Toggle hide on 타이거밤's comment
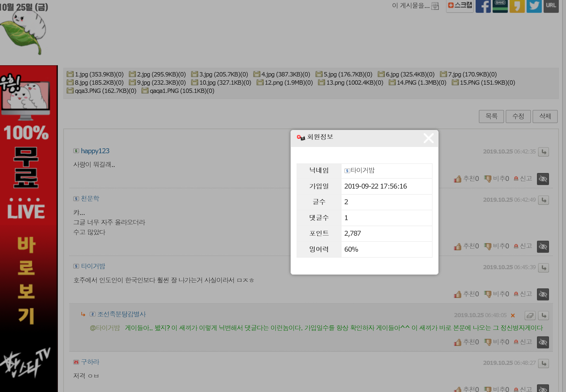This screenshot has width=566, height=392. 543,294
